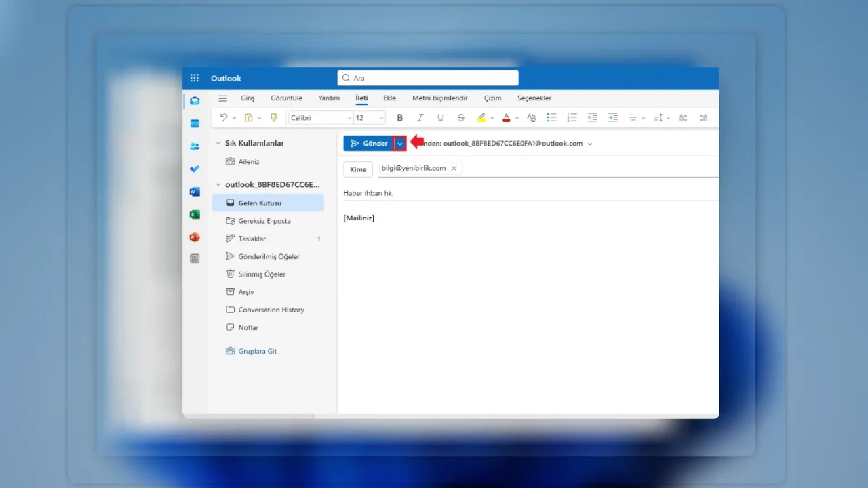Open the Send options dropdown arrow
Screen dimensions: 868x488
coord(400,144)
